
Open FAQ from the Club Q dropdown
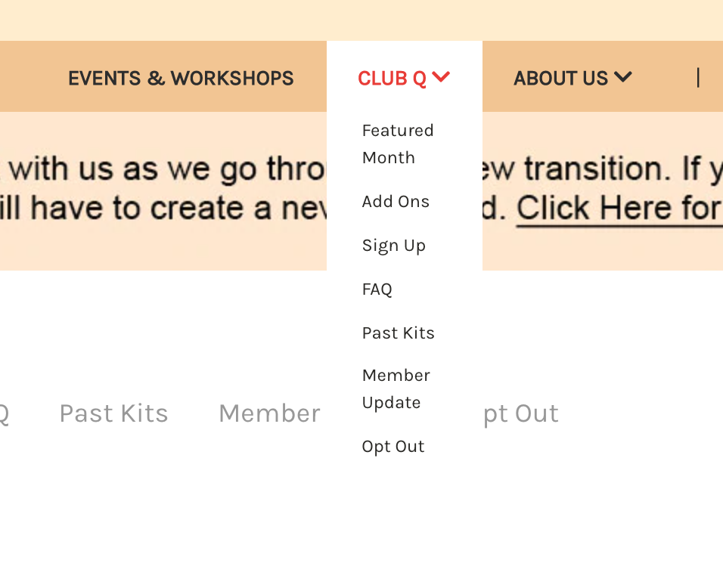[377, 289]
